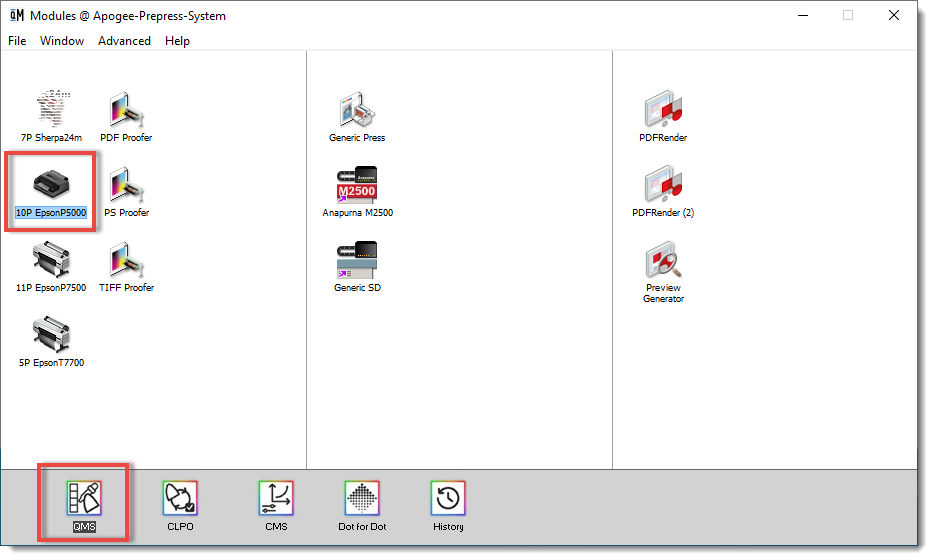933x560 pixels.
Task: Select the Anapurna M2500 device
Action: tap(357, 185)
